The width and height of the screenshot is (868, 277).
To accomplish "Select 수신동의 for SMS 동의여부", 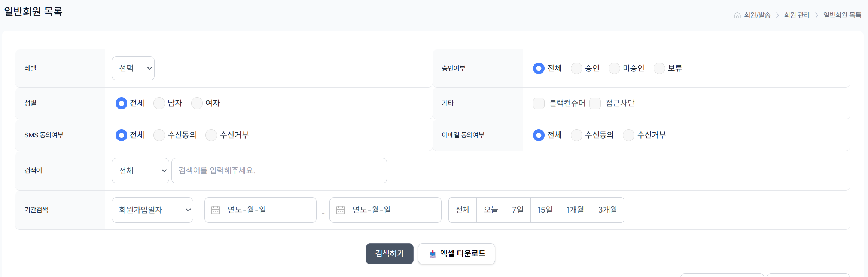I will pos(159,135).
